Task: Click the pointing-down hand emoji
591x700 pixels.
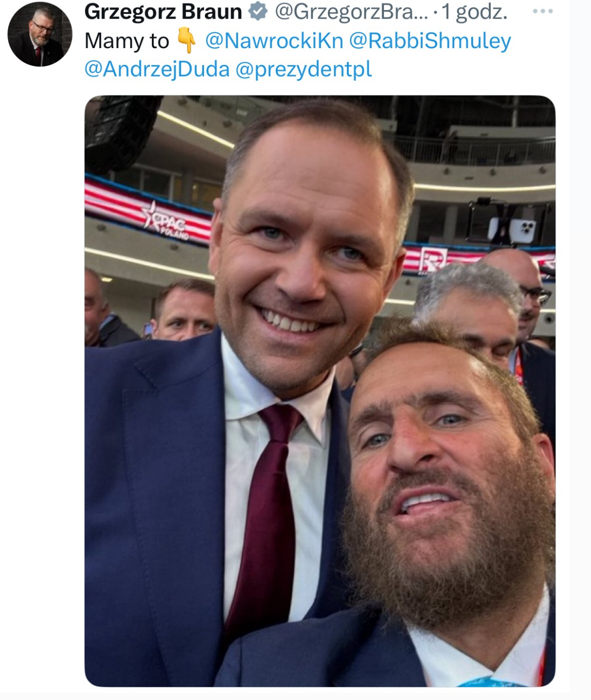Action: (187, 41)
